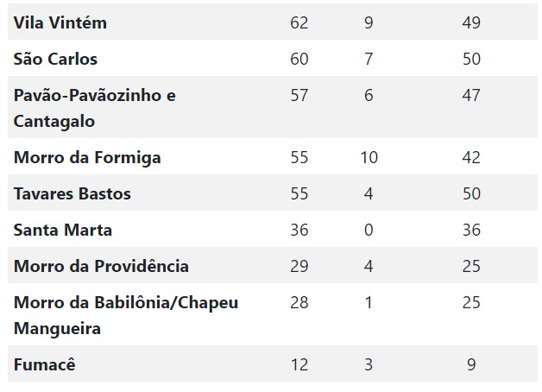
Task: Click value 60 in São Carlos row
Action: click(x=299, y=59)
